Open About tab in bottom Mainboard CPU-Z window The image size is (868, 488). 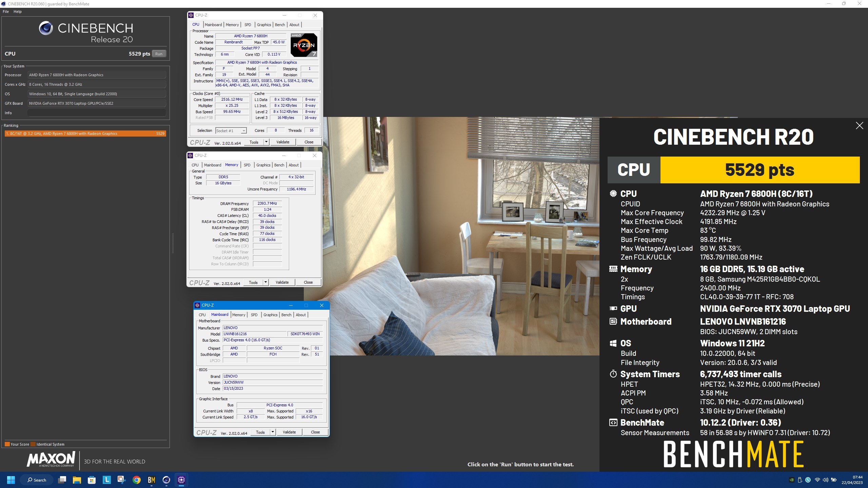(301, 315)
